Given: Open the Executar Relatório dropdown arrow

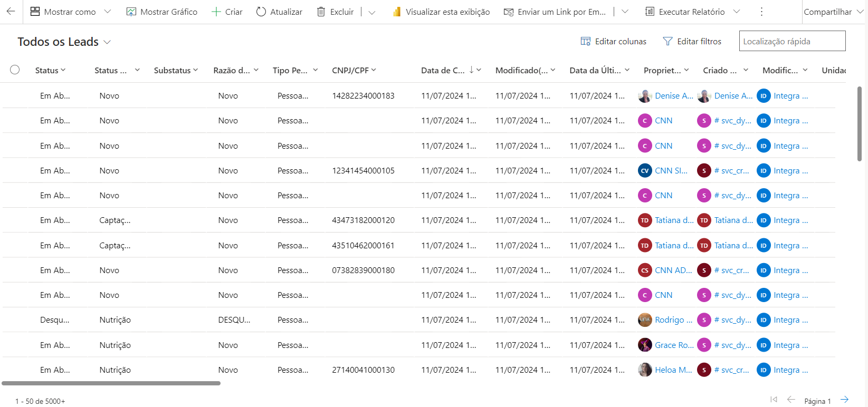Looking at the screenshot, I should 737,12.
